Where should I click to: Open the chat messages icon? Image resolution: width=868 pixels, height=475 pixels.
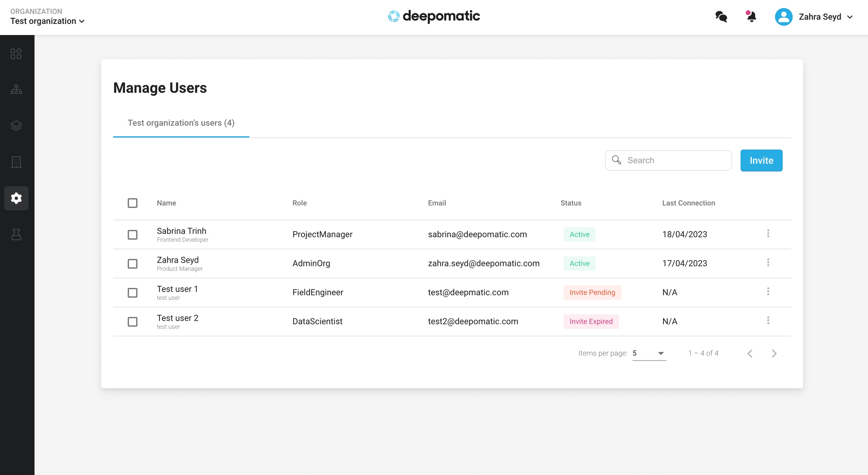tap(721, 17)
